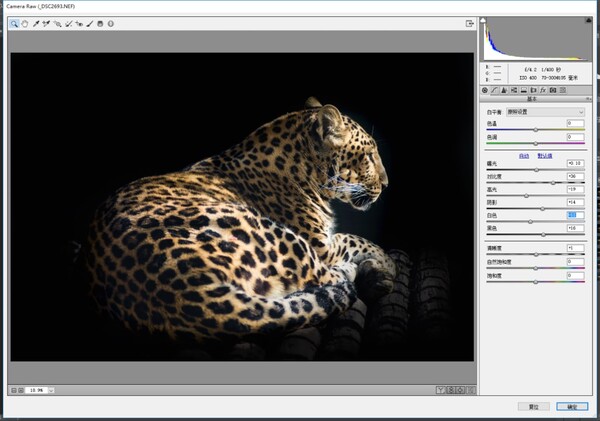
Task: Open the Lens Corrections panel tab
Action: (x=533, y=90)
